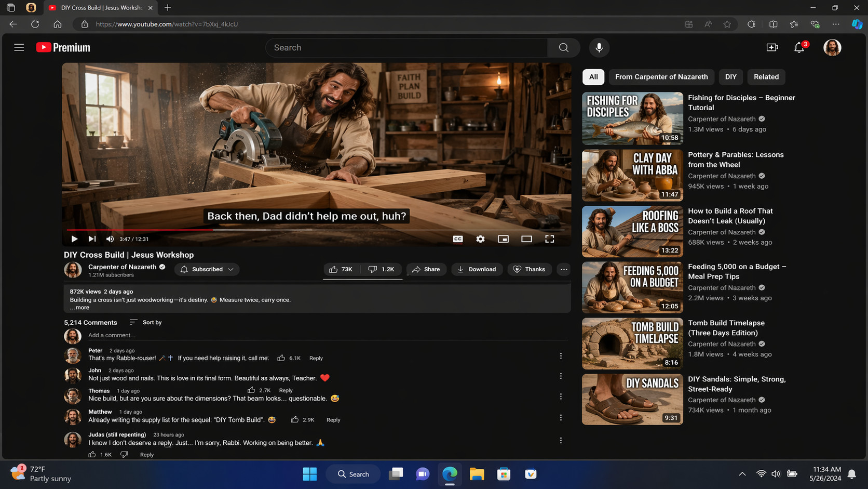Expand the video description with ...more
This screenshot has height=489, width=868.
(80, 308)
